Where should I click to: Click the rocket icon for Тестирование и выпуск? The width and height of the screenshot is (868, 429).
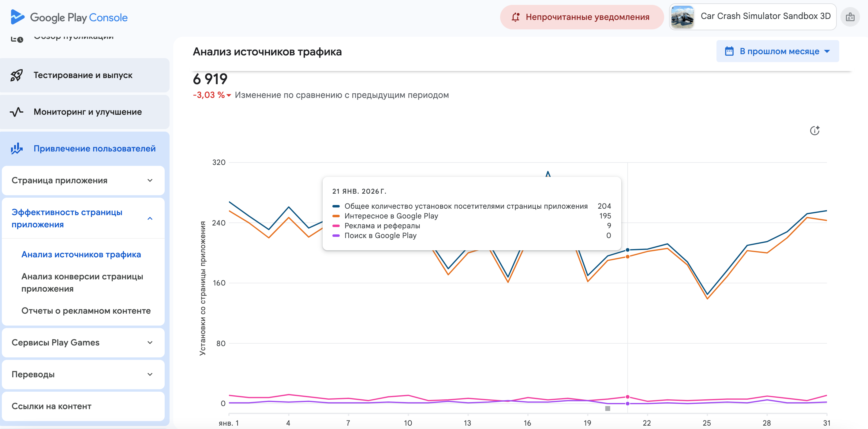[x=17, y=75]
